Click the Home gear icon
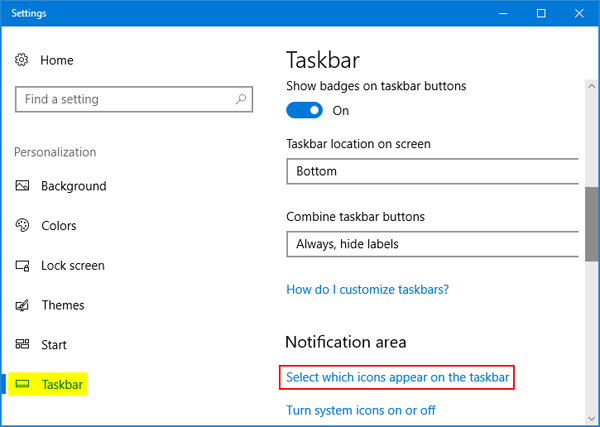 point(22,61)
